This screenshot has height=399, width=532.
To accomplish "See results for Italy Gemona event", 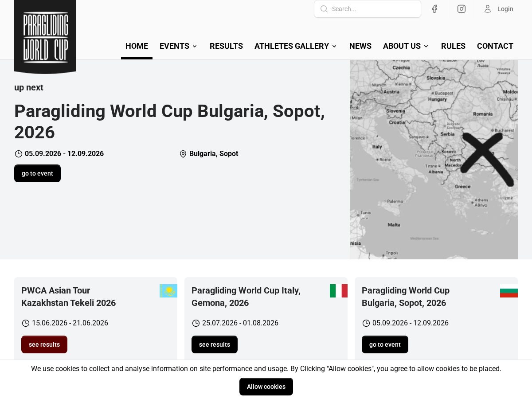I will [215, 344].
